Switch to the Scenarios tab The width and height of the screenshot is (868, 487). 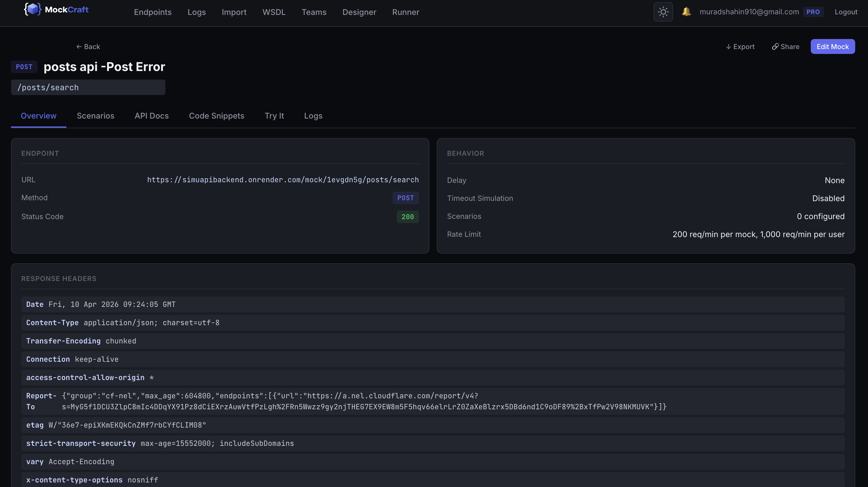click(x=95, y=116)
